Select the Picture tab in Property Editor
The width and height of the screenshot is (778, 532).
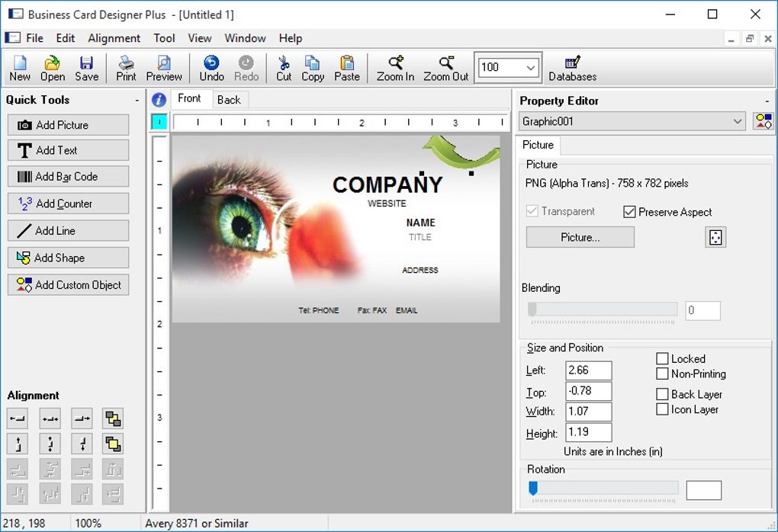pos(538,145)
